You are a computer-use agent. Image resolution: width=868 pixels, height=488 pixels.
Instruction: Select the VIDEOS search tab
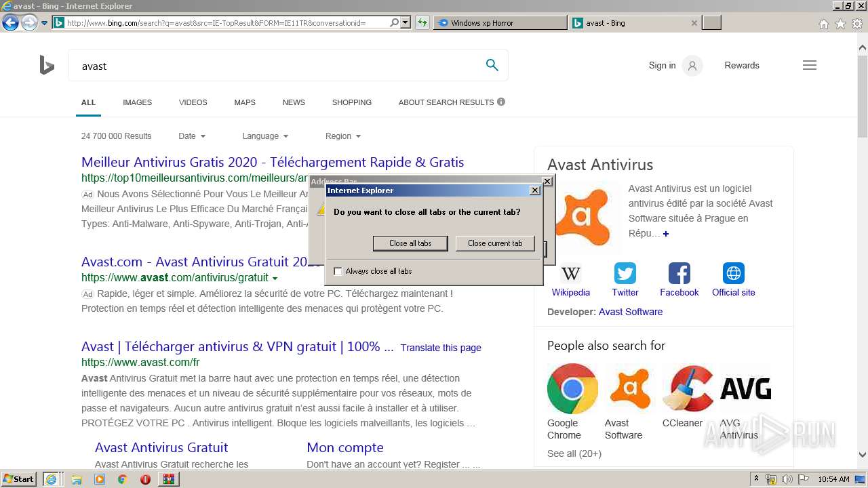point(193,102)
